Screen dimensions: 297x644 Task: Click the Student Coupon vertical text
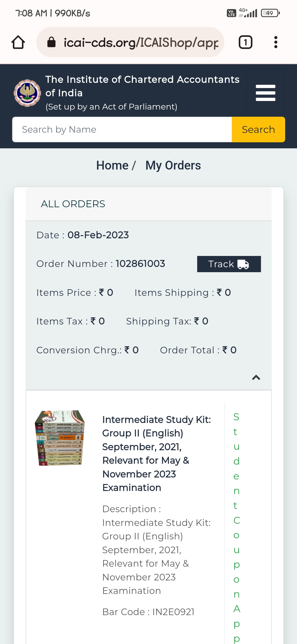(x=237, y=523)
